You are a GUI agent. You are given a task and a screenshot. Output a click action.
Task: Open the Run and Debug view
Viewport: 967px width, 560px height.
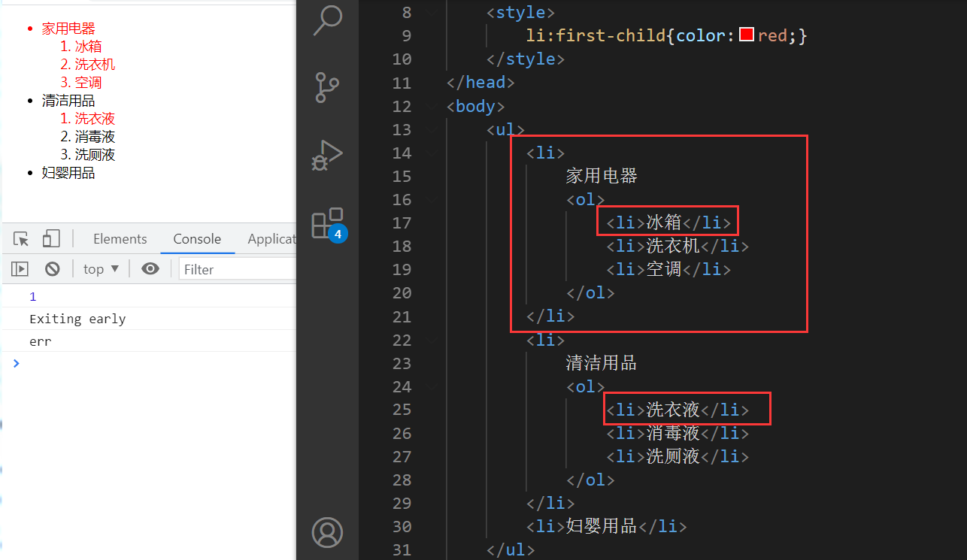328,155
